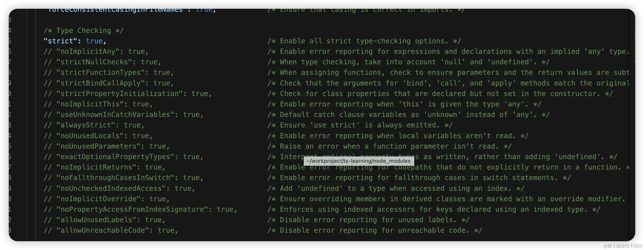This screenshot has width=644, height=250.
Task: Click the true value of strict
Action: click(x=94, y=41)
